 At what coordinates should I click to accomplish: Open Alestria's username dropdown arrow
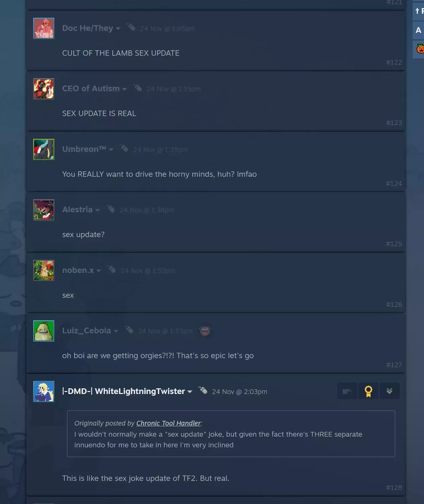pos(98,210)
